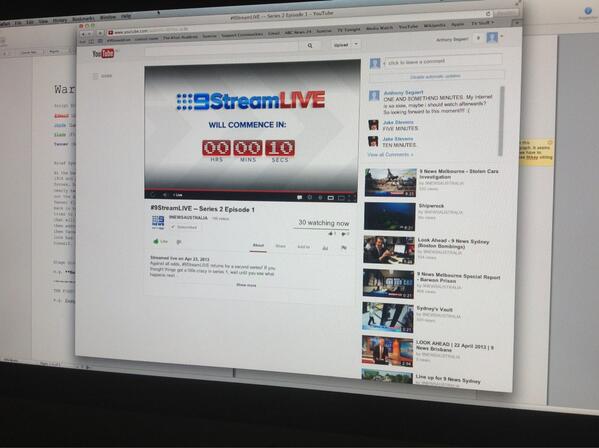Image resolution: width=599 pixels, height=448 pixels.
Task: Open Look Ahead Boston Bombings thumbnail
Action: point(389,251)
